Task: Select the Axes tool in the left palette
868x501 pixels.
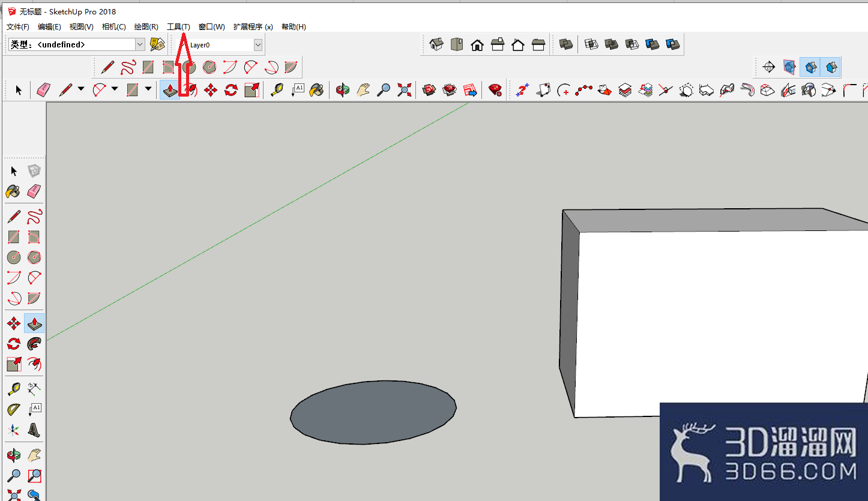Action: [14, 430]
